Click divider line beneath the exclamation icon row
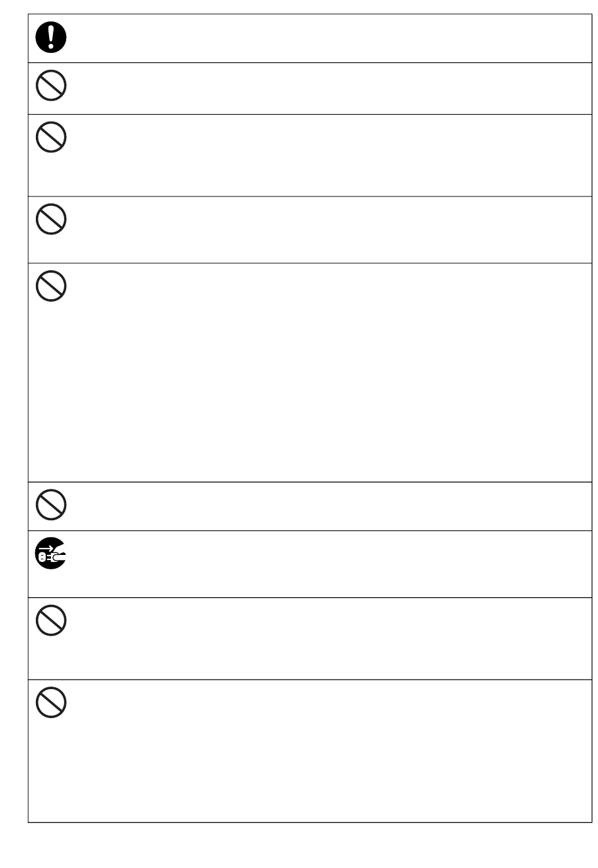The height and width of the screenshot is (868, 598). point(310,62)
